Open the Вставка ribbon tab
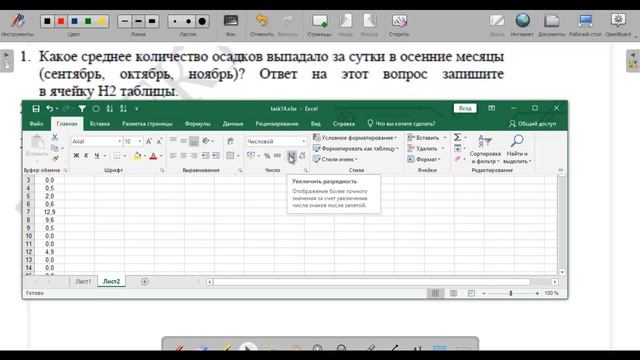This screenshot has width=640, height=360. tap(100, 124)
